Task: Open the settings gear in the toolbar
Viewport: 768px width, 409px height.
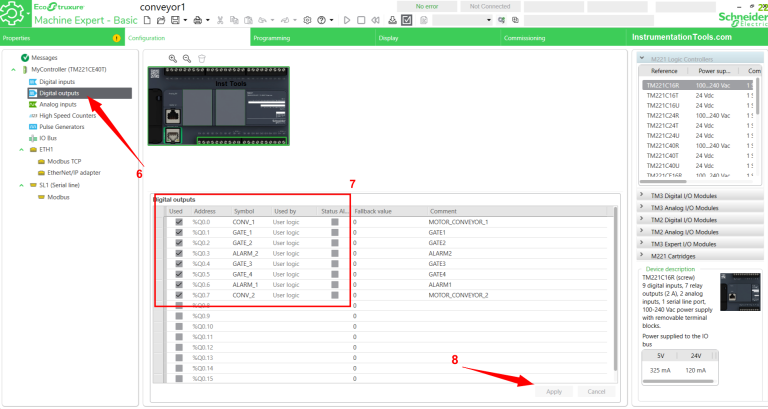Action: pos(307,20)
